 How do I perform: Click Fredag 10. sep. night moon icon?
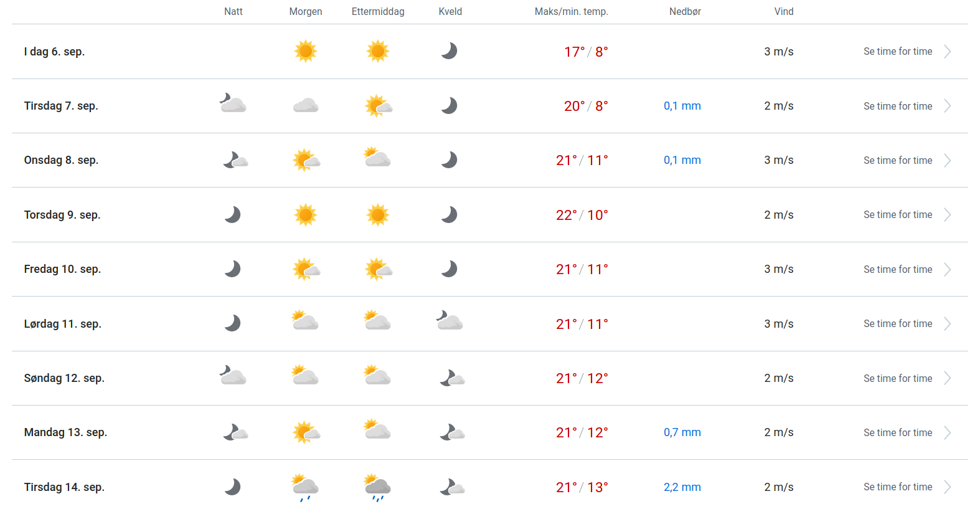pyautogui.click(x=233, y=269)
